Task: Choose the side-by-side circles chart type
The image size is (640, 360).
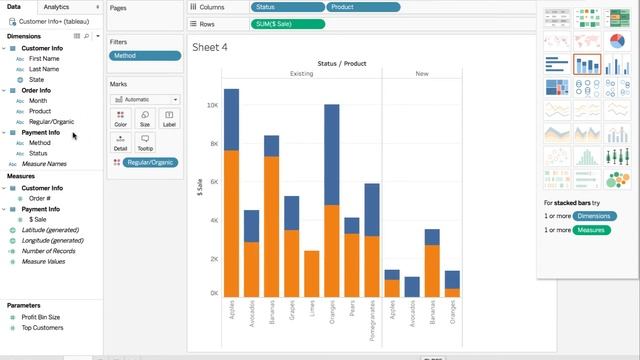Action: 617,88
